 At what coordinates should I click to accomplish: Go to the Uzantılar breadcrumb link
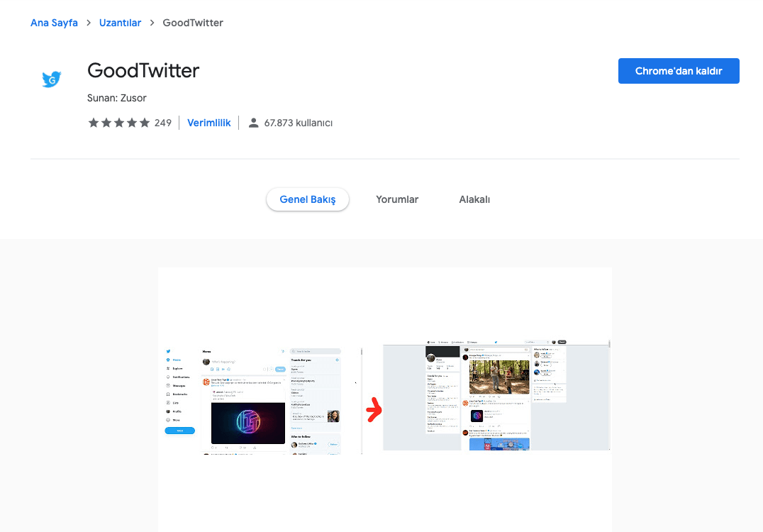pos(120,23)
